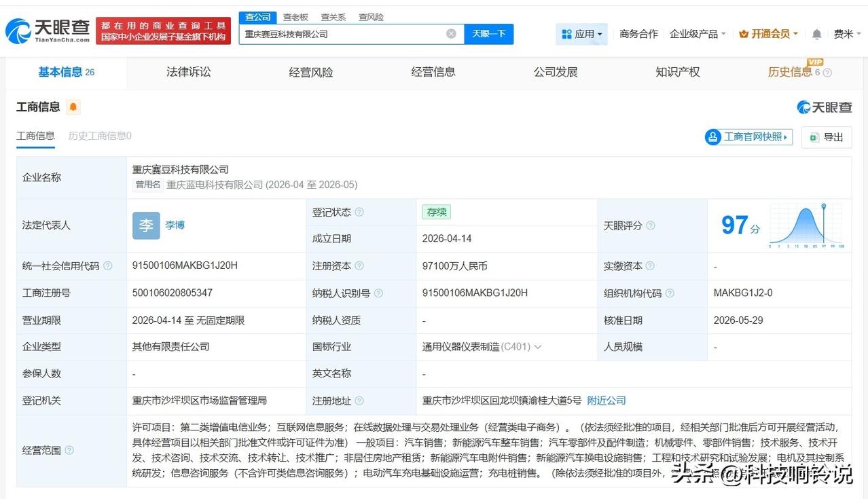Open the 费米 account dropdown

(847, 34)
